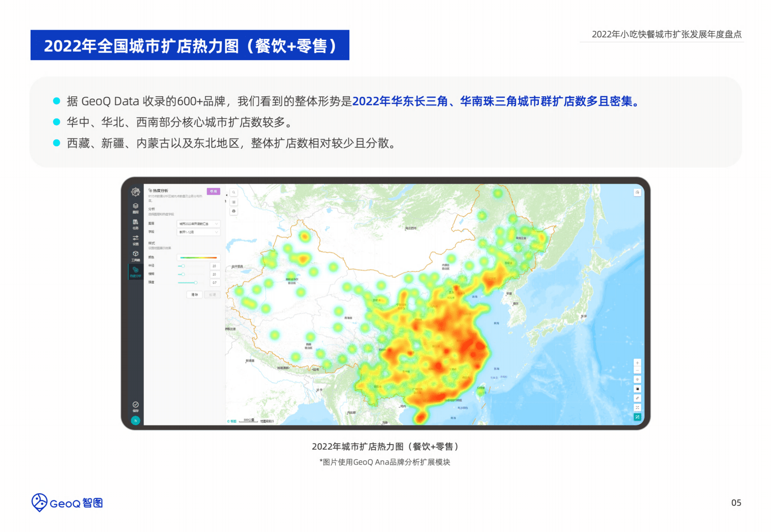The image size is (771, 532).
Task: Open the 工具箱 toolbox sidebar icon
Action: point(136,256)
